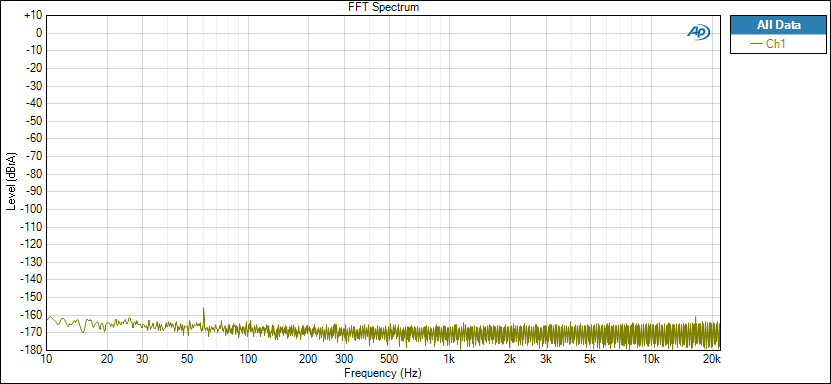This screenshot has height=384, width=831.
Task: Click the 60 Hz spike on trace
Action: pos(204,315)
